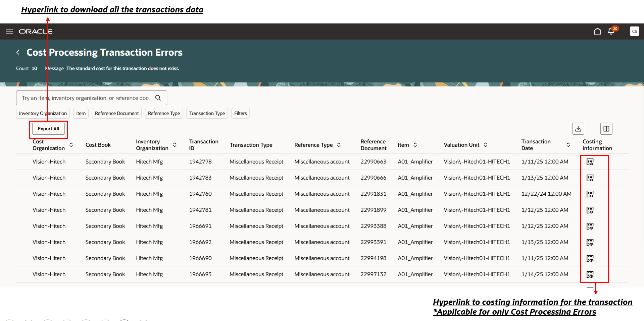Sort rows by Transaction Date
This screenshot has width=644, height=321.
tap(568, 145)
